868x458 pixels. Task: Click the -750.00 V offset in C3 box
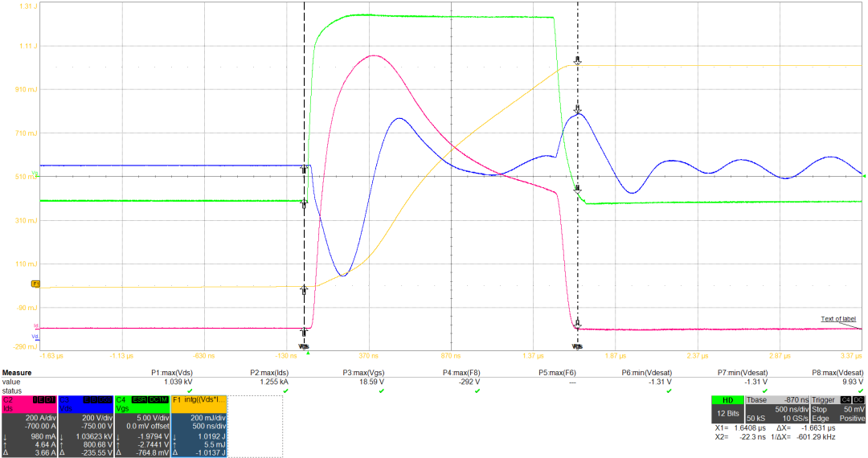(96, 426)
